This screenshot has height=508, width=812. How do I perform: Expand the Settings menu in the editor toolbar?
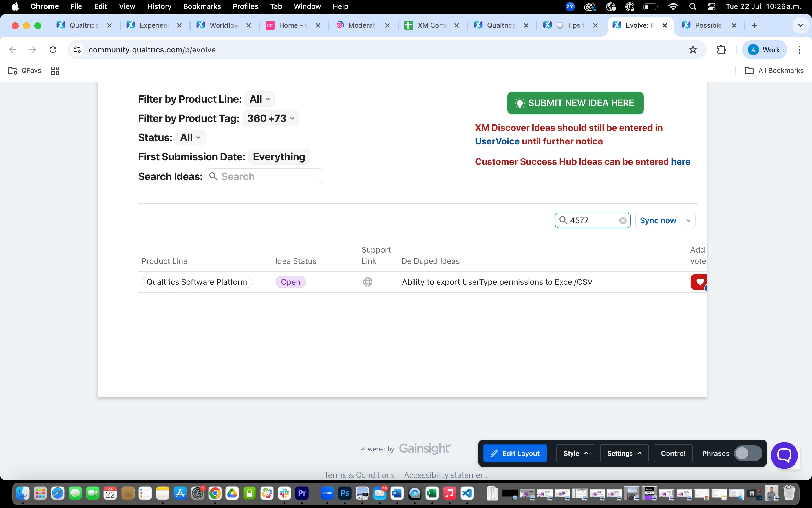pyautogui.click(x=624, y=453)
